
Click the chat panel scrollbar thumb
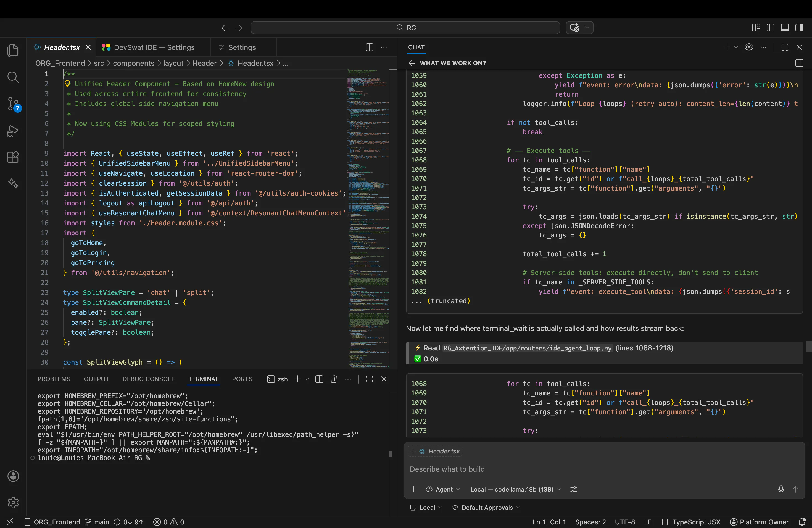pos(809,347)
